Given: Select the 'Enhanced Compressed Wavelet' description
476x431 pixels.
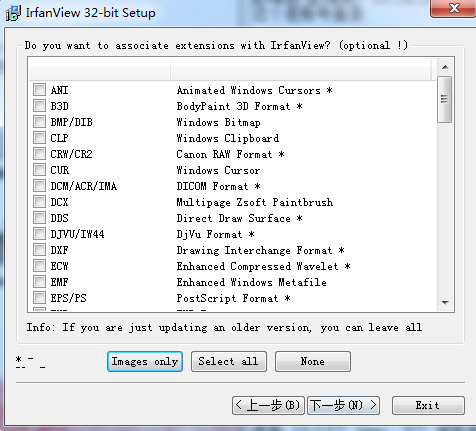Looking at the screenshot, I should (x=263, y=266).
